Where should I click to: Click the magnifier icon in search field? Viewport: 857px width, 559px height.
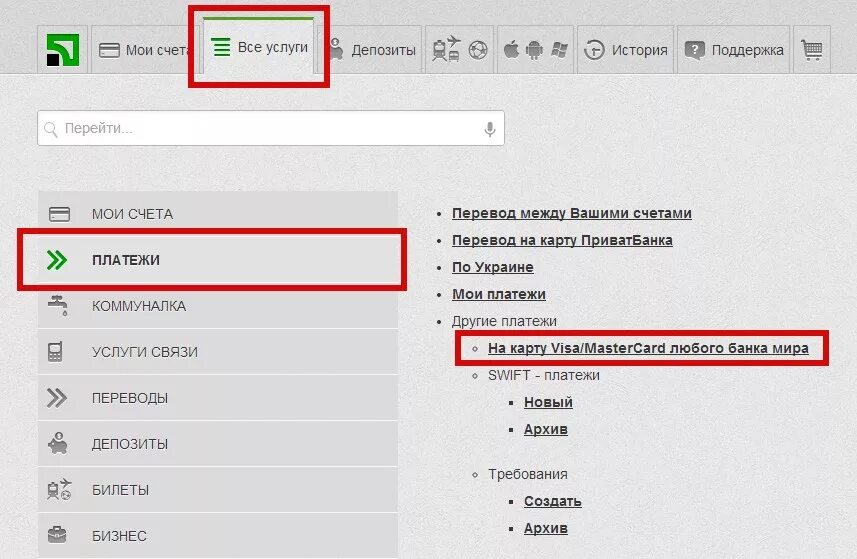tap(51, 130)
